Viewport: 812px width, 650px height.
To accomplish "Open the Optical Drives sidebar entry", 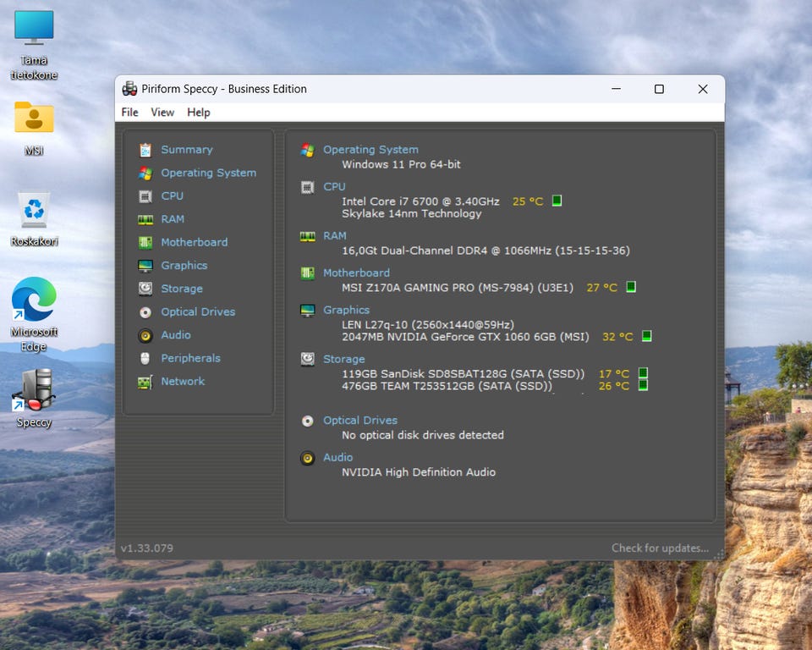I will (198, 311).
